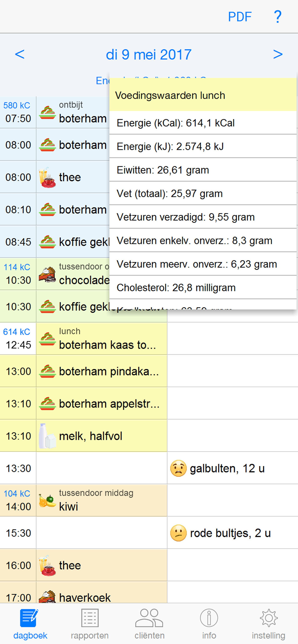Select the Eiwitten 26,61 gram row

[203, 170]
